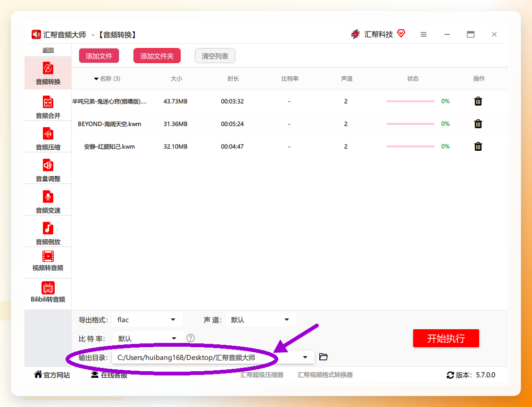Click the 添加文件夹 button
The image size is (532, 407).
157,56
